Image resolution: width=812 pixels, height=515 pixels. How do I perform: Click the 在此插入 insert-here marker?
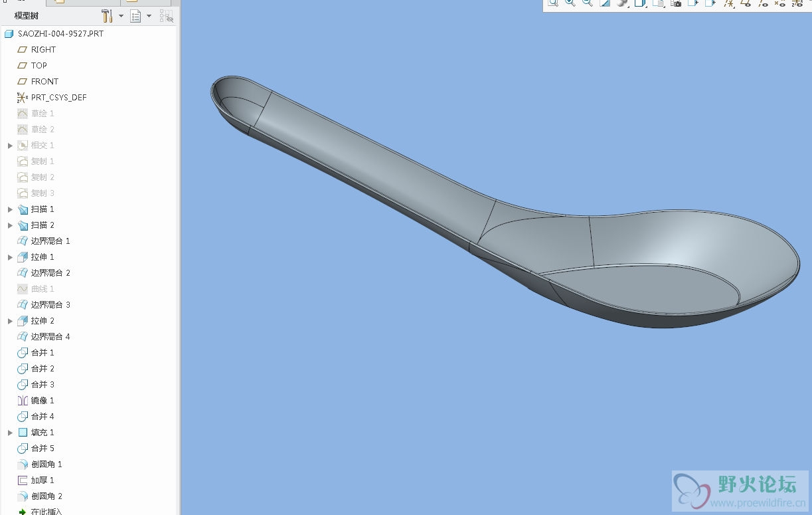click(40, 511)
